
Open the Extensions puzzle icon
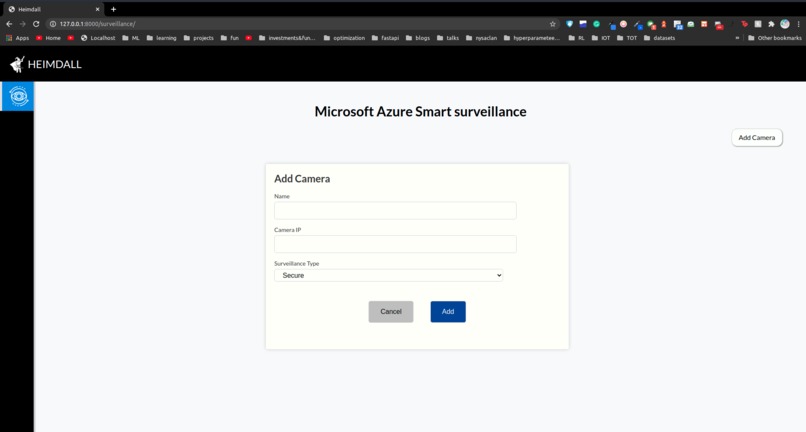coord(771,24)
